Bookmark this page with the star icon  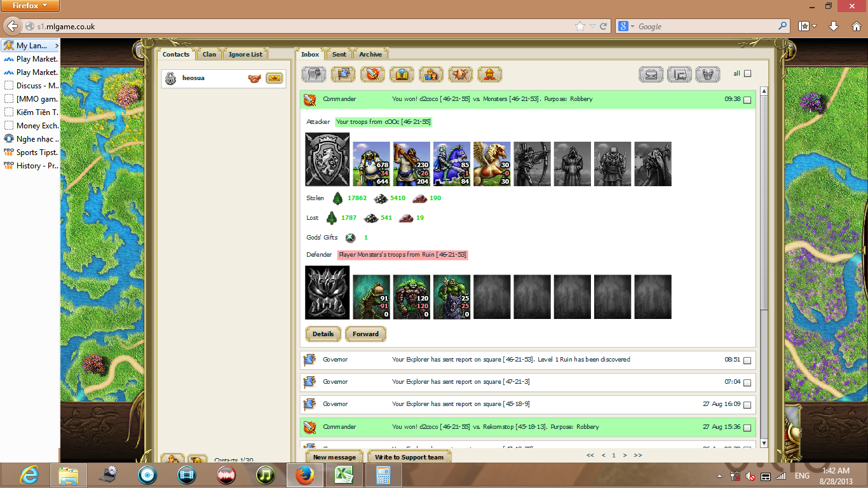[x=580, y=26]
